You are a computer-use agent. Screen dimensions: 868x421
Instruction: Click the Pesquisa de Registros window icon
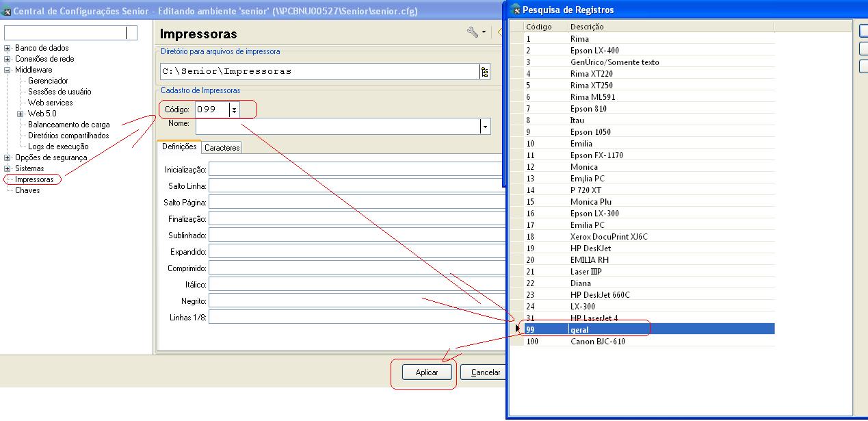(516, 10)
